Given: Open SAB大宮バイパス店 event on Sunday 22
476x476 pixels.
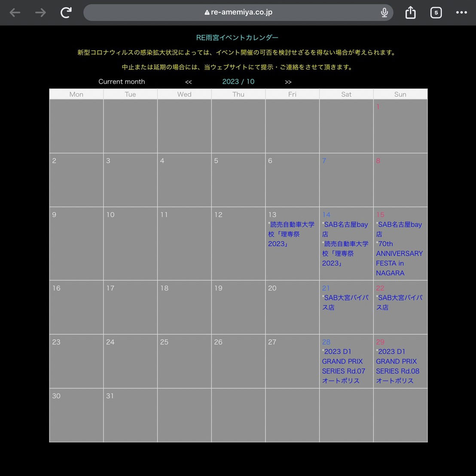Looking at the screenshot, I should coord(399,302).
